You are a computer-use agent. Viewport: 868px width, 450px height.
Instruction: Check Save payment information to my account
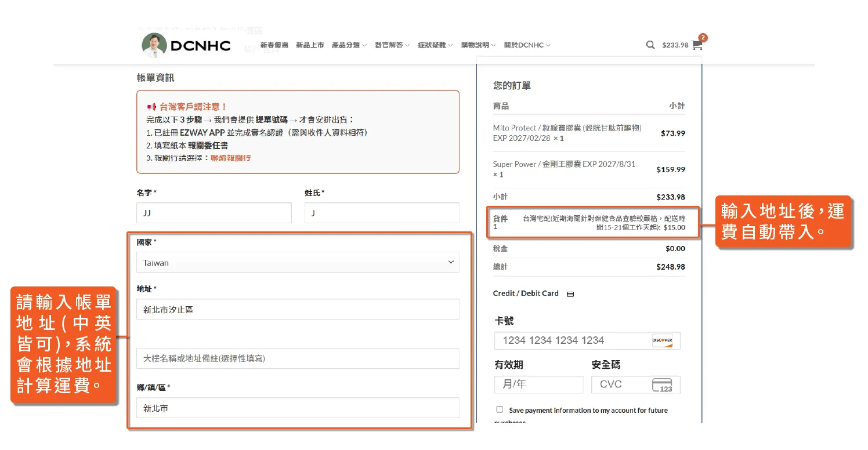click(500, 409)
